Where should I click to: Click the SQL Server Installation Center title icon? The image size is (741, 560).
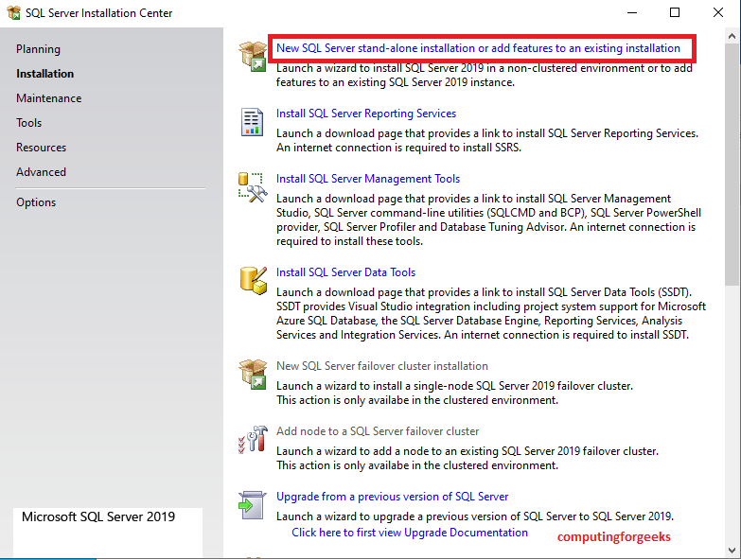coord(13,12)
